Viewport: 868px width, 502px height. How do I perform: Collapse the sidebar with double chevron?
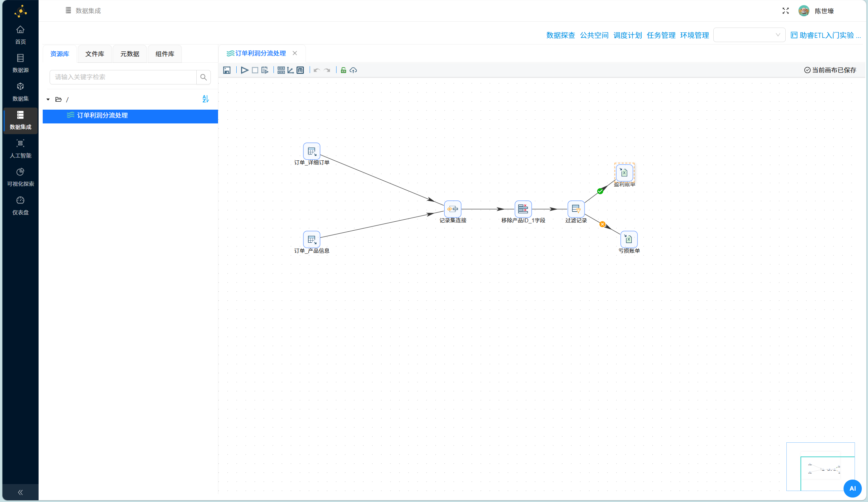pos(20,492)
